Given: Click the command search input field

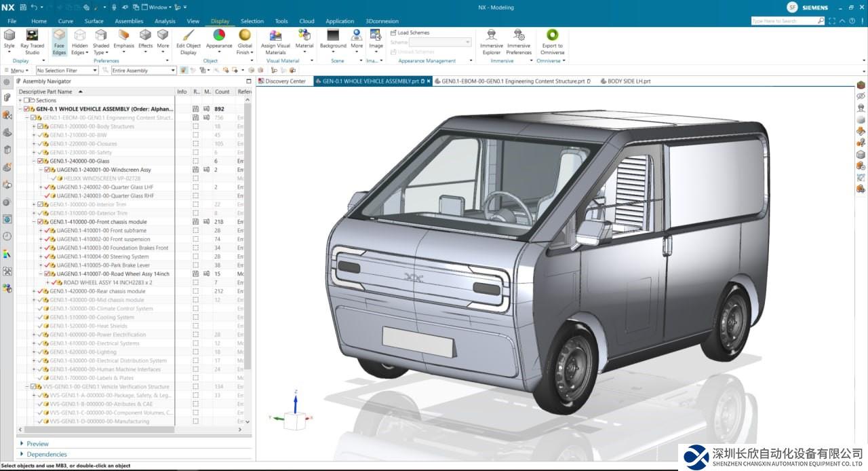Looking at the screenshot, I should click(783, 21).
